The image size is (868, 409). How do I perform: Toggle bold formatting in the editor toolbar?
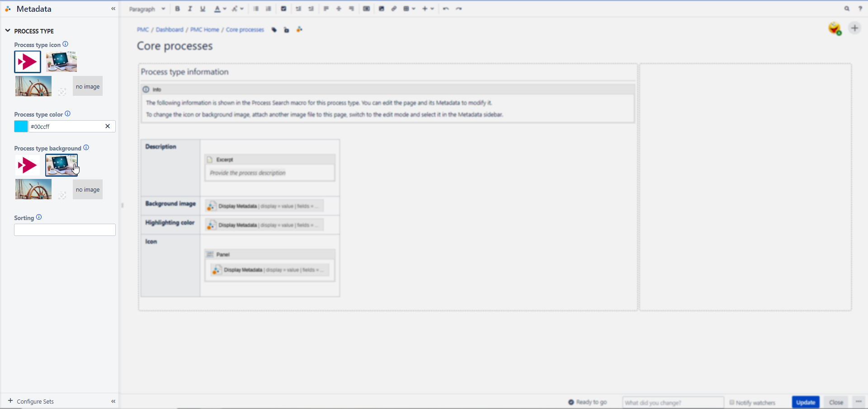coord(177,9)
